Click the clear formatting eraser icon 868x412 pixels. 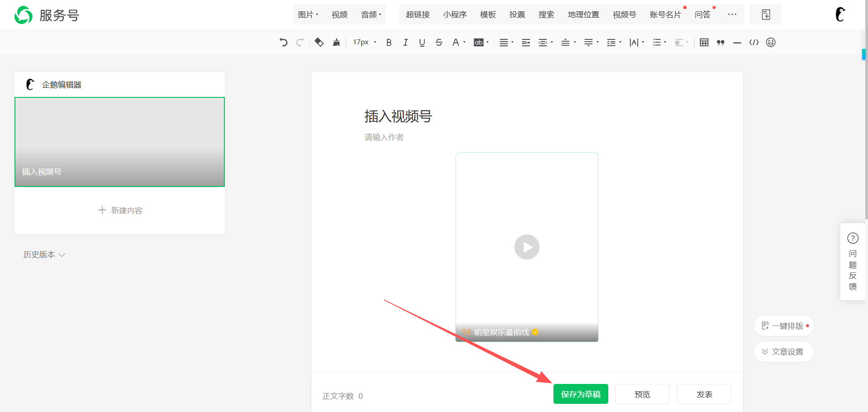point(319,43)
